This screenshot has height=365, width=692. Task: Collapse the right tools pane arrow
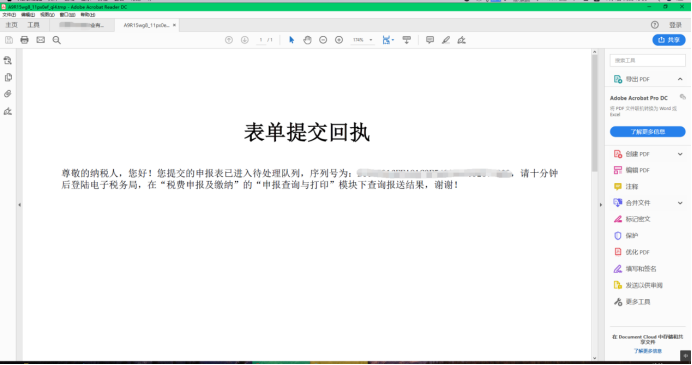(601, 205)
